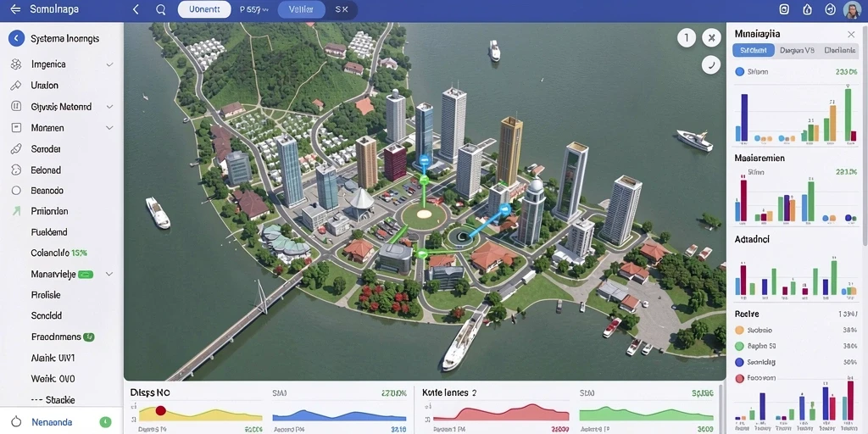Screen dimensions: 868x434
Task: Click the blue map pin on tower
Action: [424, 160]
